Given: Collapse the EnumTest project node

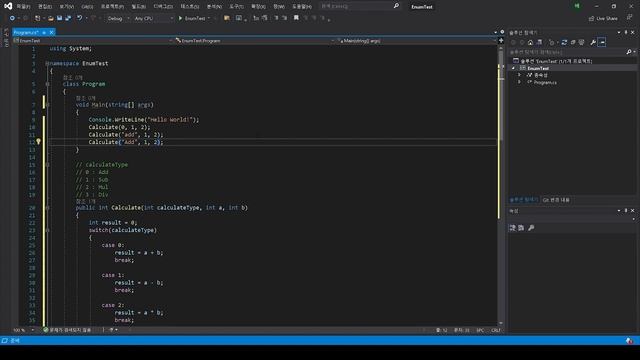Looking at the screenshot, I should [513, 68].
